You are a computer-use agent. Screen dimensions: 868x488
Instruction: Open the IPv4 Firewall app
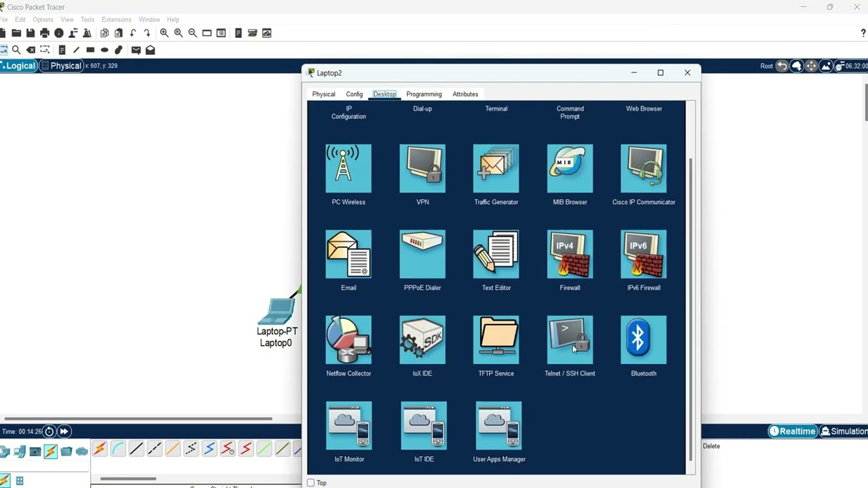tap(570, 254)
